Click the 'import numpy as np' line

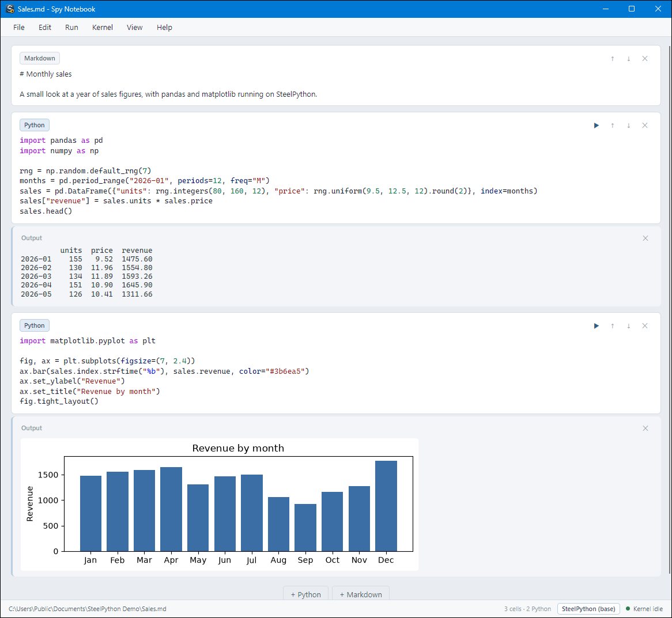click(59, 151)
